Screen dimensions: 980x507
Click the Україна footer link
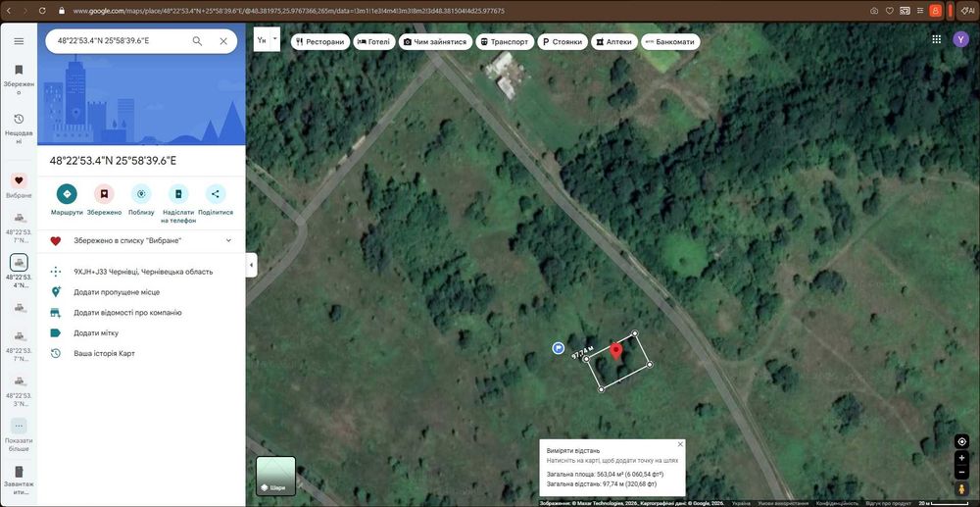pos(741,503)
